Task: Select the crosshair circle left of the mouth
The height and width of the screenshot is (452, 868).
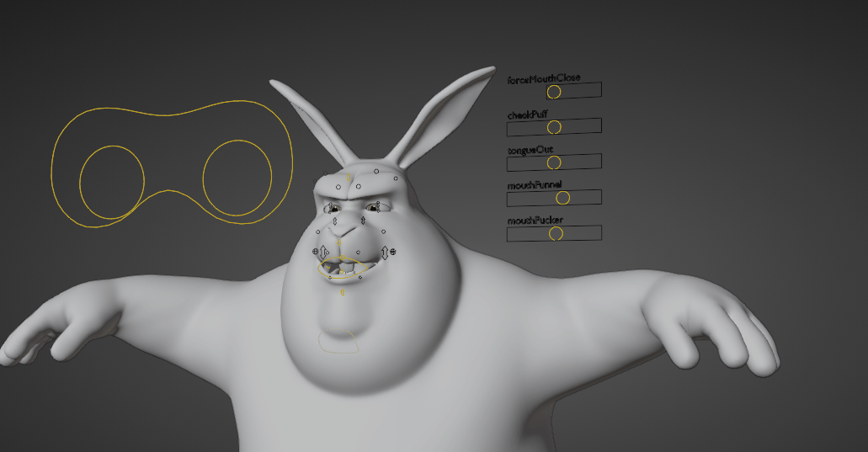Action: (316, 251)
